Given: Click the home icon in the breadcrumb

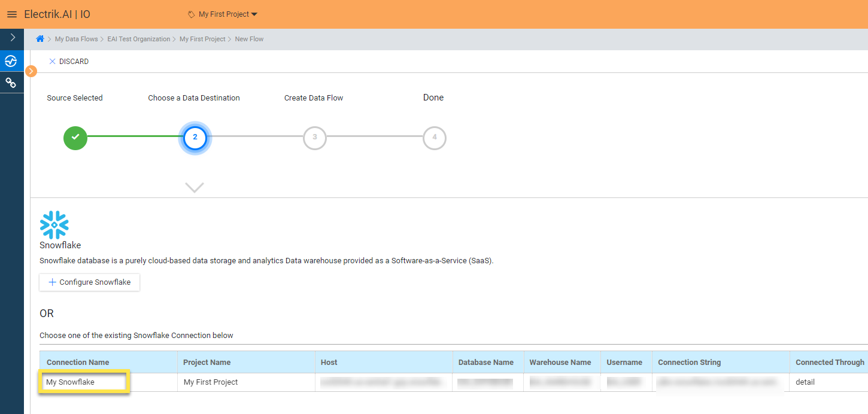Looking at the screenshot, I should coord(40,38).
